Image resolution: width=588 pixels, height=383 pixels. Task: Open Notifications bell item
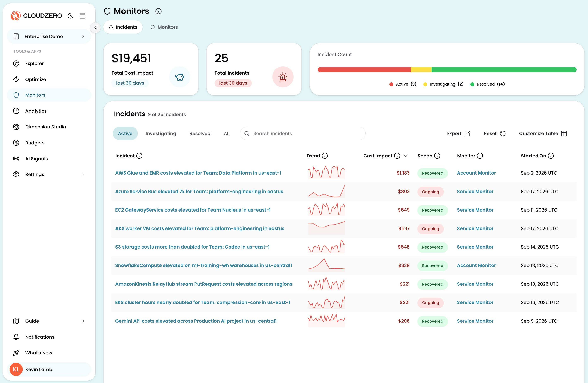point(49,337)
